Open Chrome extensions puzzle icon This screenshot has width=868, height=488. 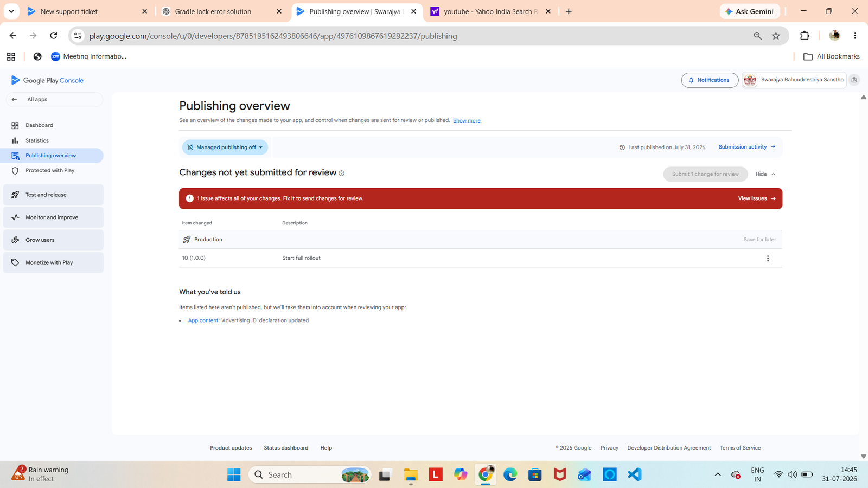point(805,36)
